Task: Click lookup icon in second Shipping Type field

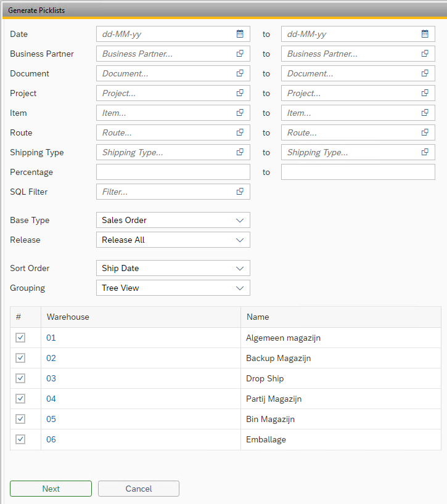Action: pos(425,152)
